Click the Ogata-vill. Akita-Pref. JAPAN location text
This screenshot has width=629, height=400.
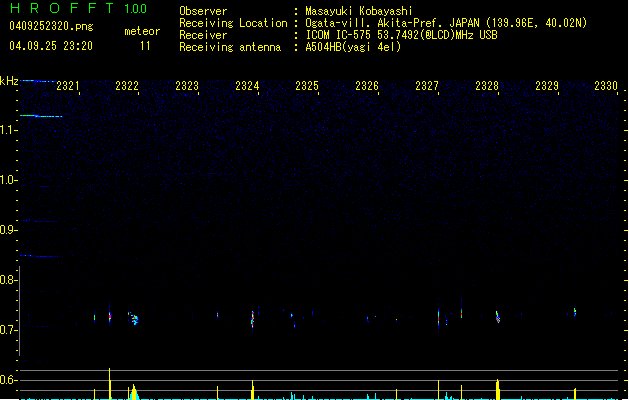(x=446, y=23)
